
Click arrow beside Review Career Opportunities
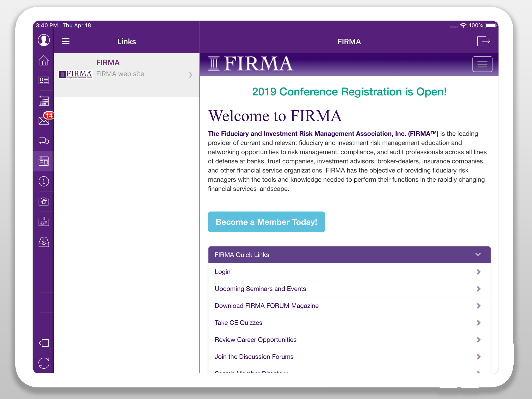coord(479,340)
